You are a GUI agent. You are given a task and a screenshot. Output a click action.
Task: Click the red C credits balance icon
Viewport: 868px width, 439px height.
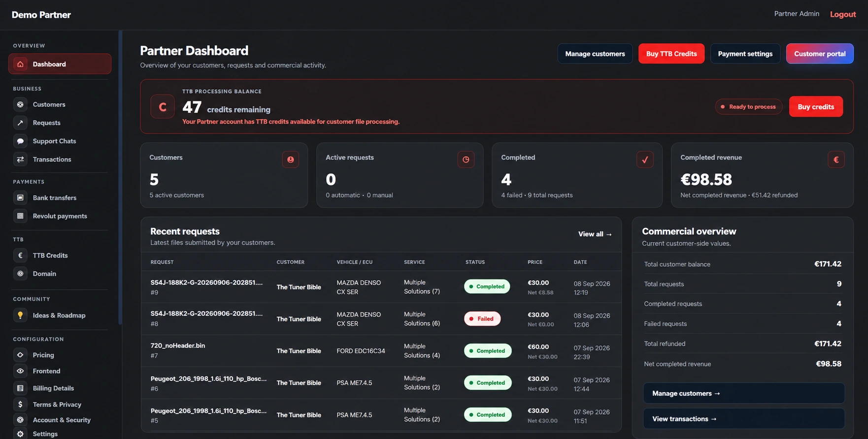[163, 107]
